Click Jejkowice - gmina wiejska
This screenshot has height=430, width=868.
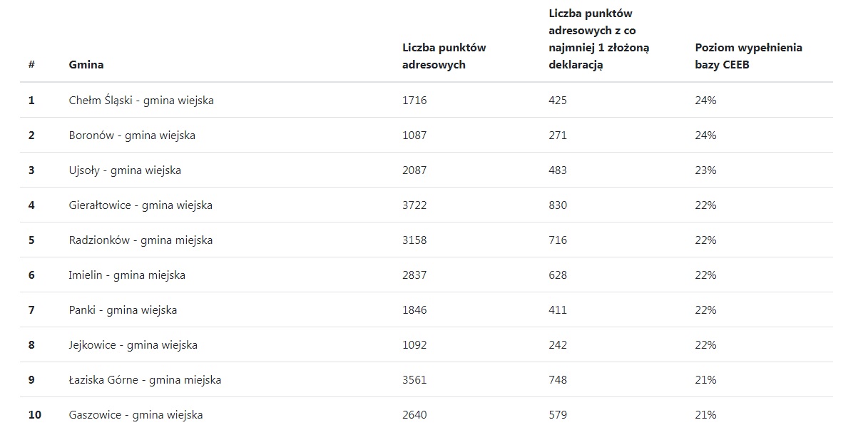133,345
